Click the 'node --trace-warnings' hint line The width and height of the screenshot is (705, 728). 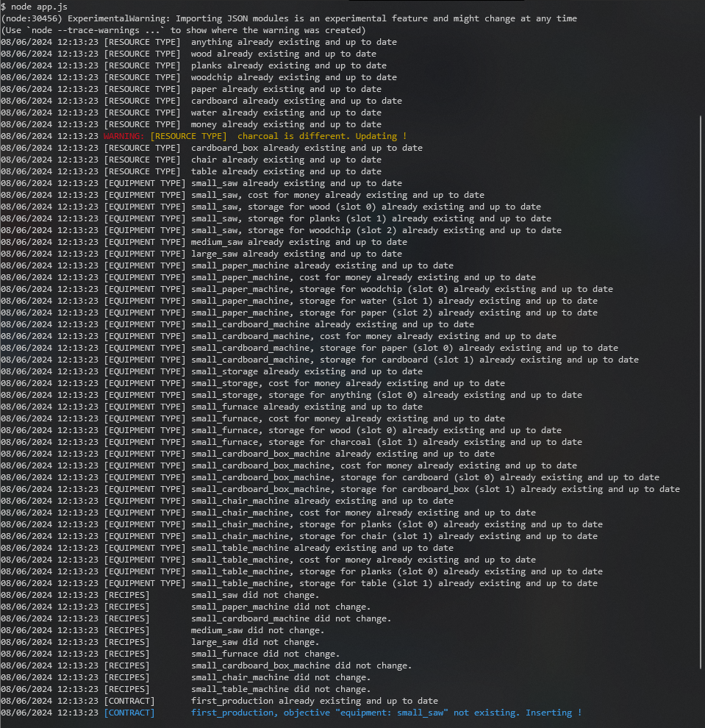click(183, 30)
